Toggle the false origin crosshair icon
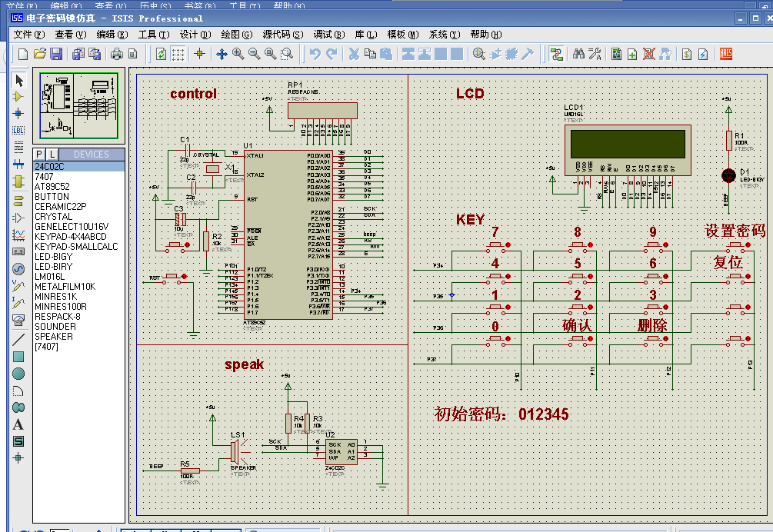Image resolution: width=773 pixels, height=532 pixels. pyautogui.click(x=200, y=54)
